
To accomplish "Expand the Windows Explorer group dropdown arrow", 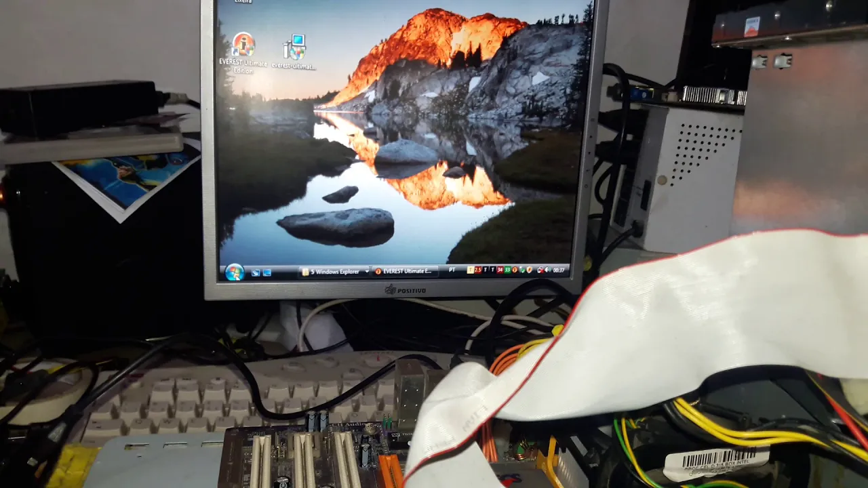I will [367, 271].
